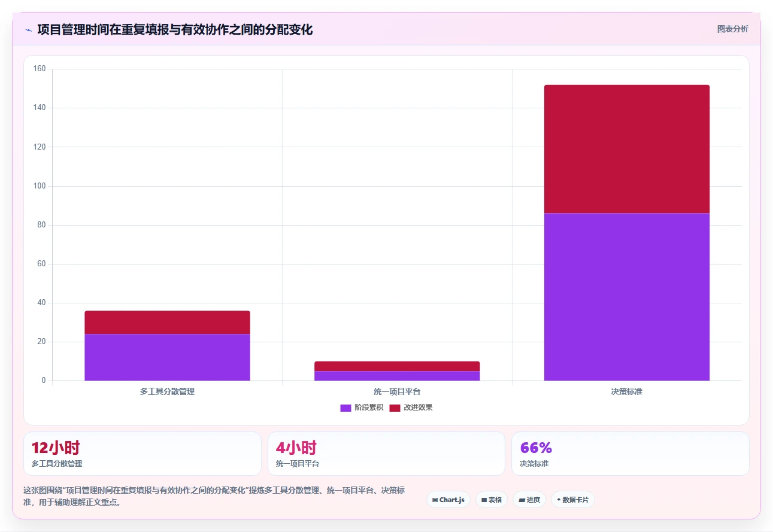Click the 160 y-axis value
Viewport: 773px width, 532px height.
pos(40,69)
